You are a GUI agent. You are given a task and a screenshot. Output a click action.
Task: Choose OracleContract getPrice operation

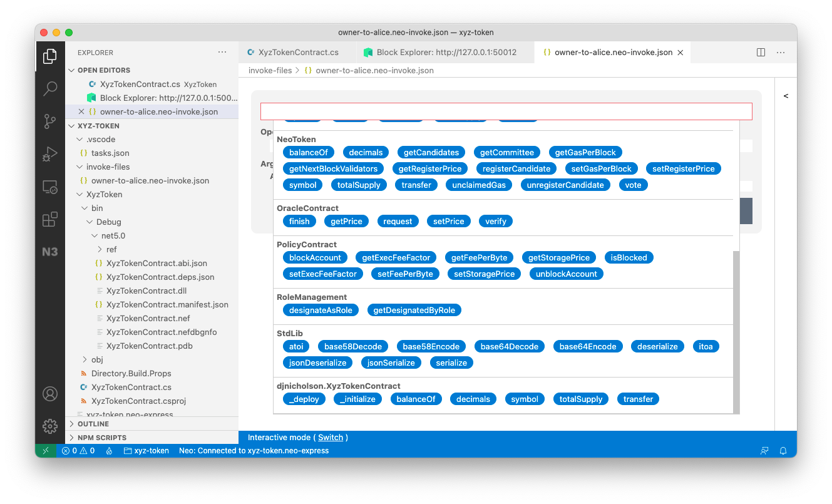point(346,221)
